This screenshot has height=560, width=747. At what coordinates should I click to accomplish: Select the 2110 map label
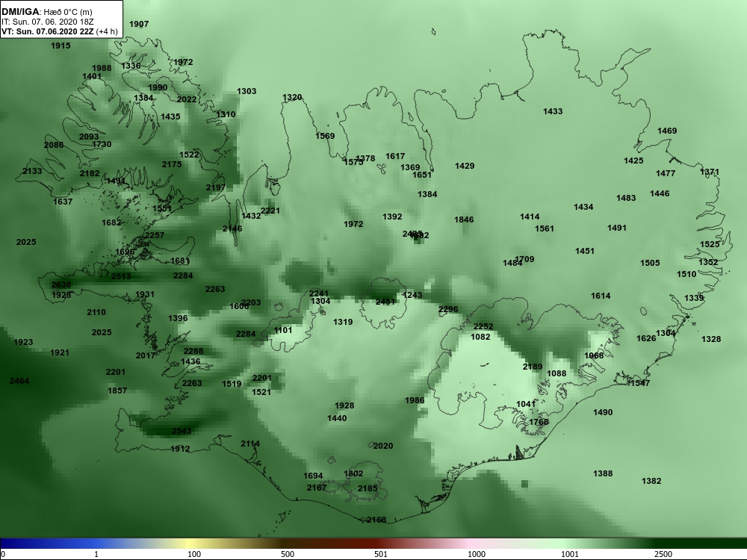click(x=96, y=312)
